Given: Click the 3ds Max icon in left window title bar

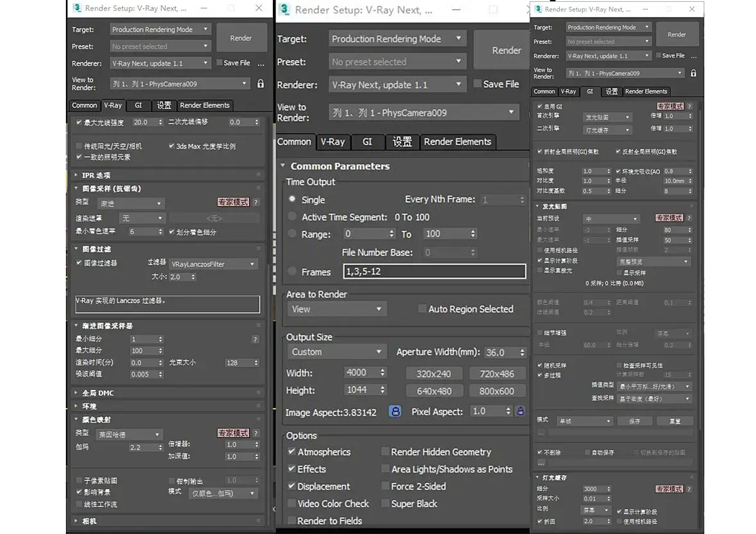Looking at the screenshot, I should click(x=77, y=8).
